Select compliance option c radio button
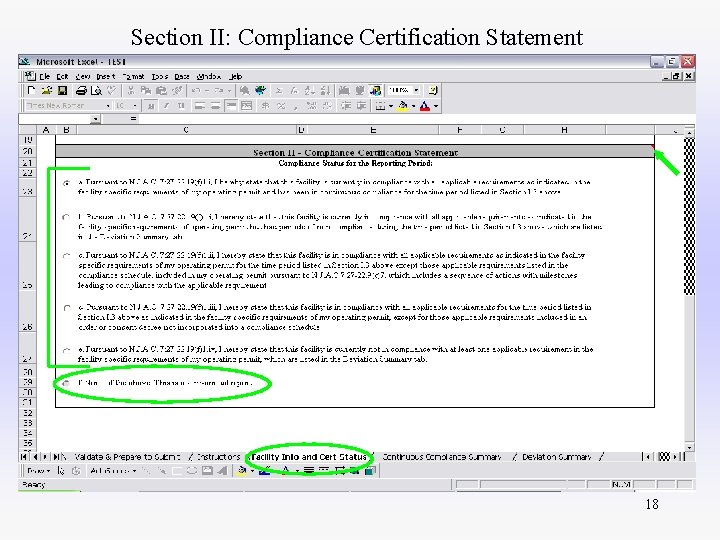The width and height of the screenshot is (720, 540). (x=67, y=255)
